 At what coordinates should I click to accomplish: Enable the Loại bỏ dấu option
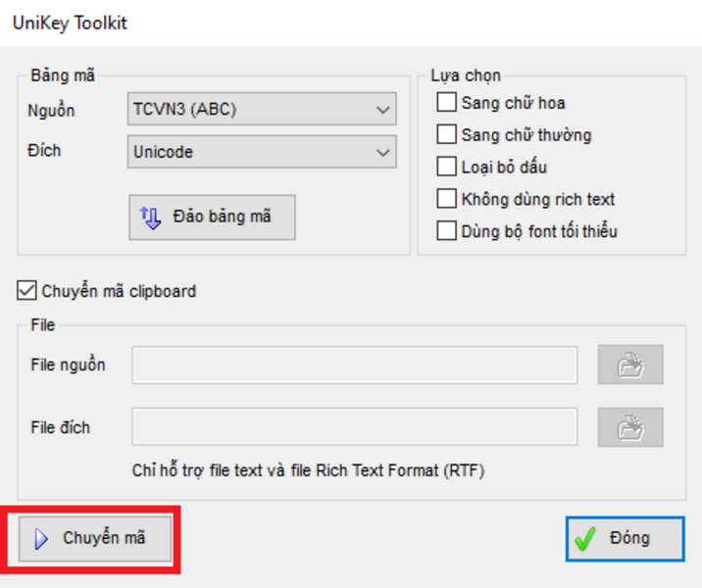(x=447, y=167)
